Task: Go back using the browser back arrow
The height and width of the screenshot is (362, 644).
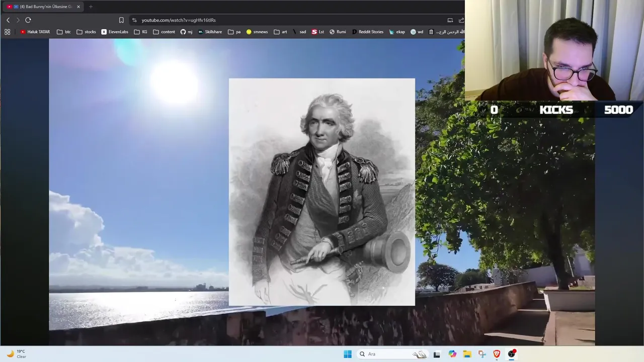Action: (8, 20)
